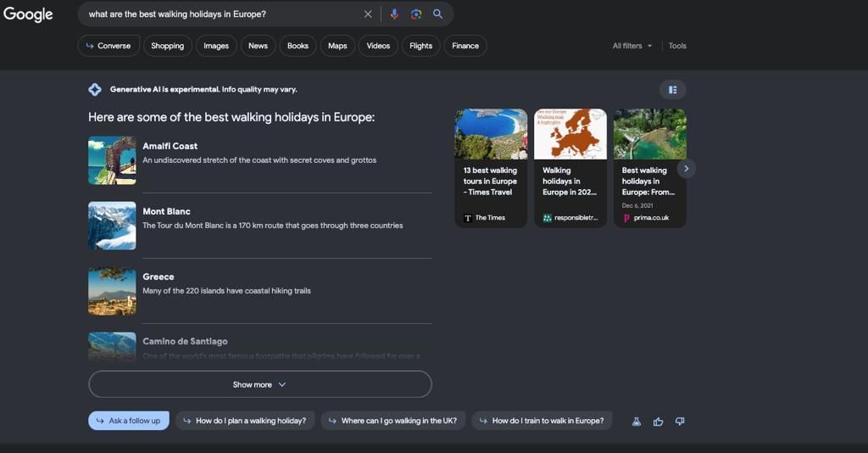Click the magnifying glass search icon

click(438, 14)
